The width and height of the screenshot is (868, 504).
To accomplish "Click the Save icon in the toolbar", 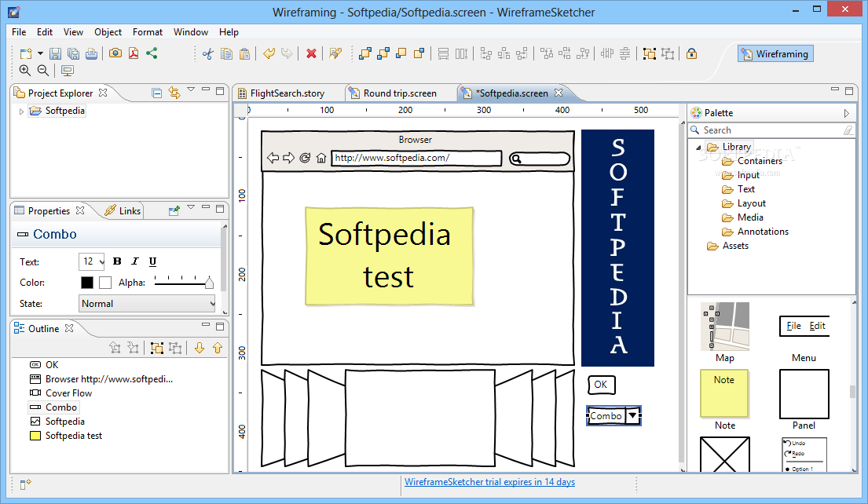I will (x=55, y=53).
